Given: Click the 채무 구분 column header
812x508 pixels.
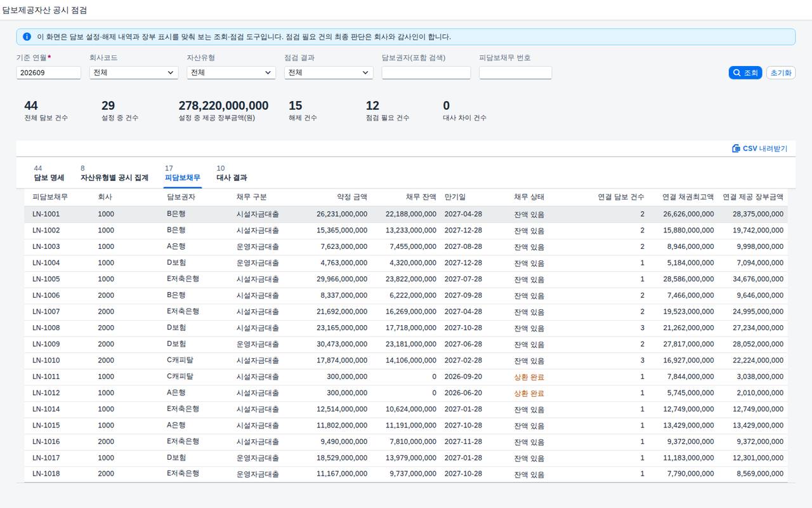Looking at the screenshot, I should (252, 197).
